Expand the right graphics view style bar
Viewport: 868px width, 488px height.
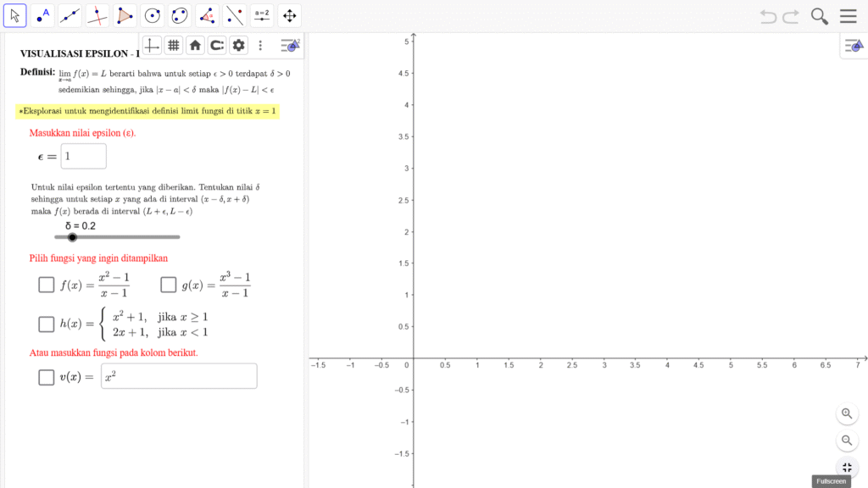pos(854,46)
